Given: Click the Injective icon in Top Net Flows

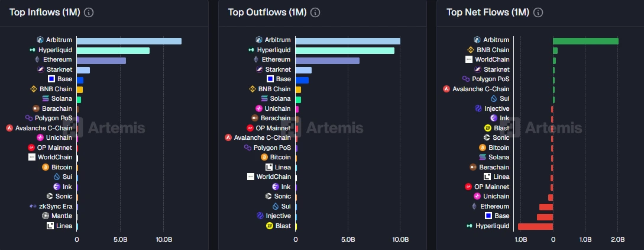Looking at the screenshot, I should tap(478, 108).
